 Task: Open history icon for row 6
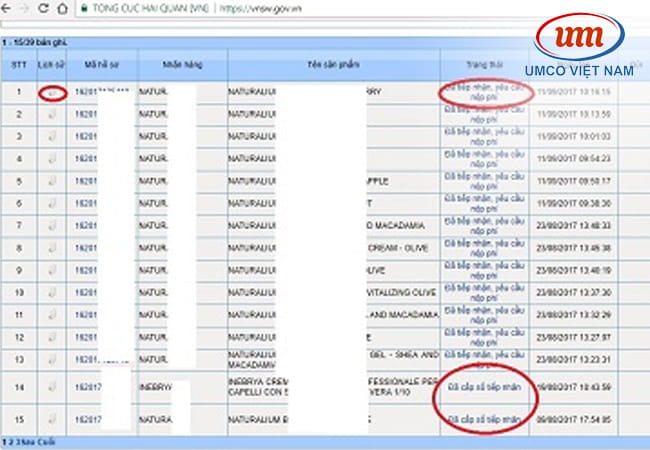pos(52,203)
